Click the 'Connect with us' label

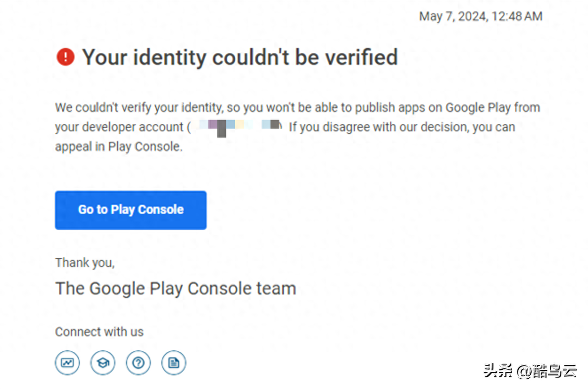click(99, 332)
